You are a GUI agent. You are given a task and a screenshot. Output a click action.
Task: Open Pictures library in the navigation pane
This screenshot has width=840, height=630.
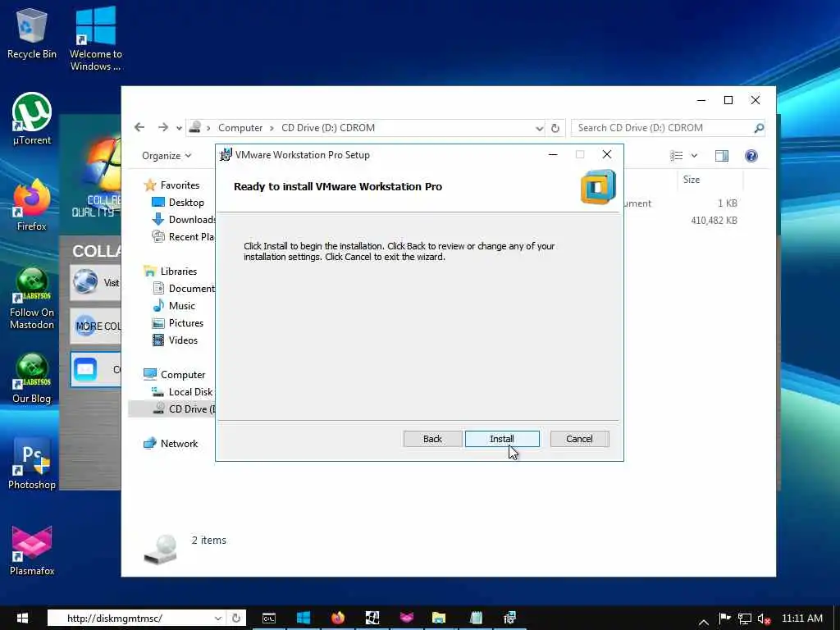click(x=178, y=322)
